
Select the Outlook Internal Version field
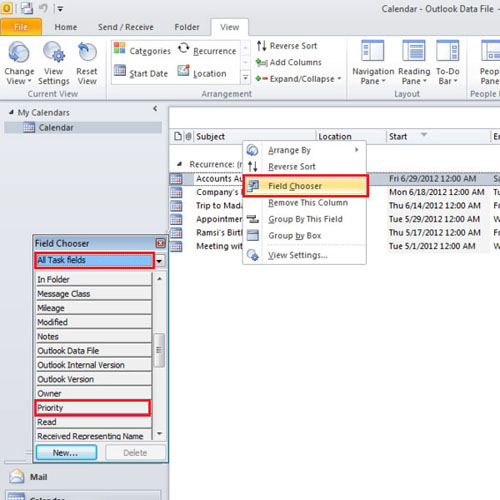94,365
